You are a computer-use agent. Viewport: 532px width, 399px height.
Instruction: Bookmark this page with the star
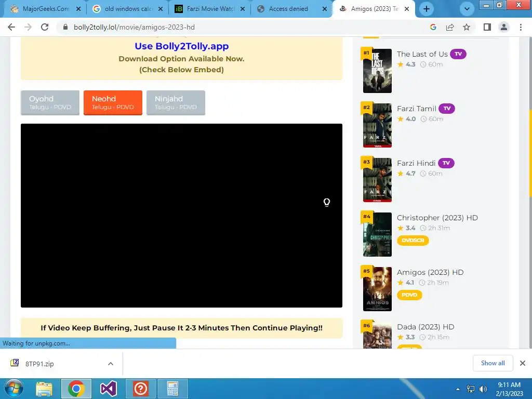coord(467,27)
